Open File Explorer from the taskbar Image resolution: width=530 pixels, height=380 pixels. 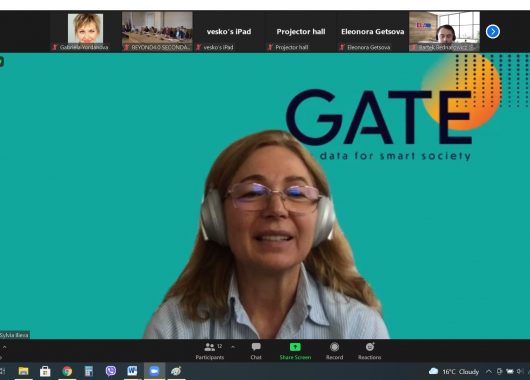pos(23,371)
